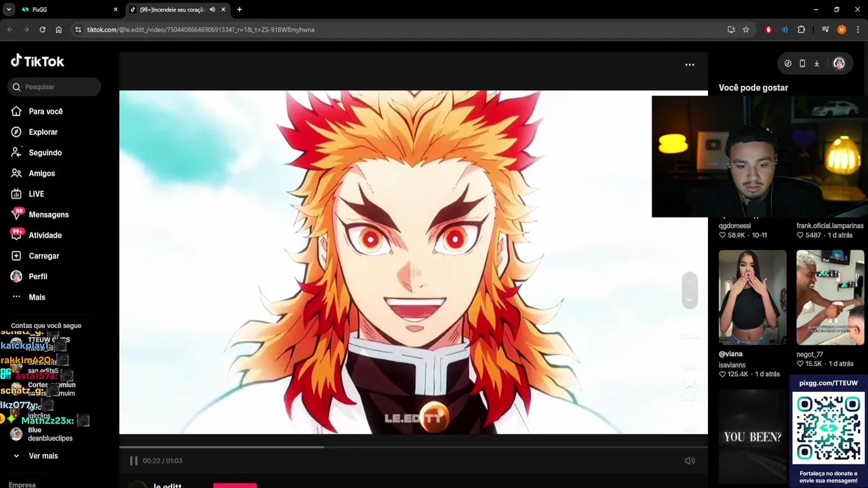Go back in browser history
Viewport: 868px width, 488px height.
coord(9,30)
